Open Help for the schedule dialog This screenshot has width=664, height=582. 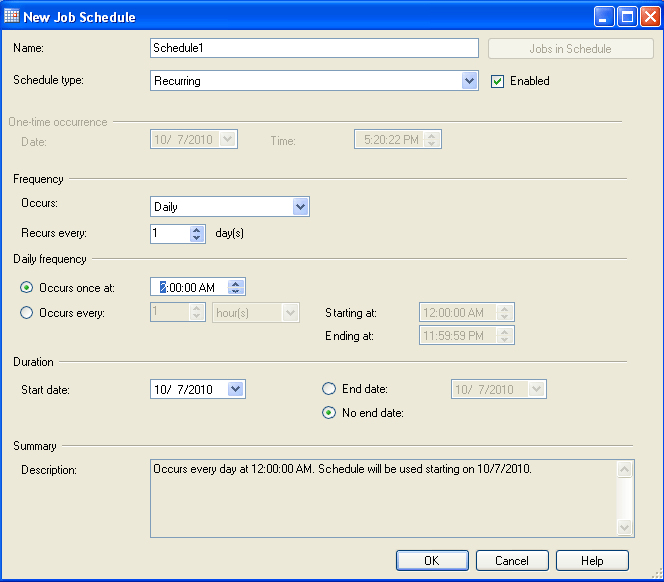(592, 560)
